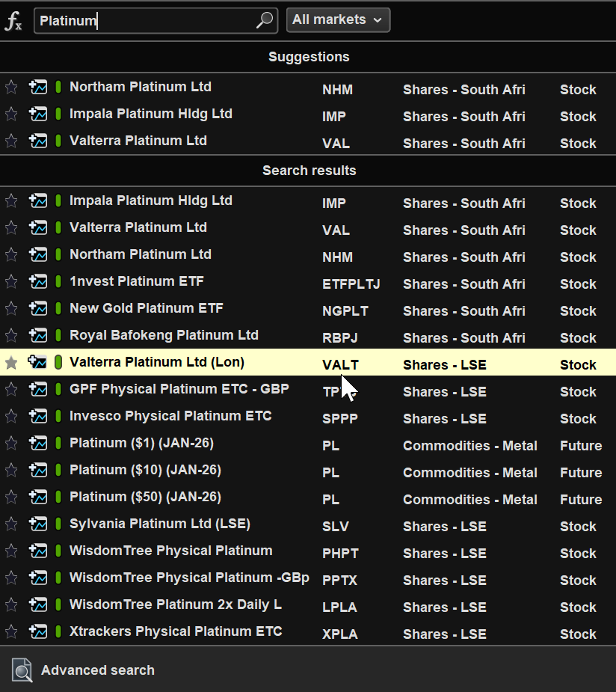The width and height of the screenshot is (616, 692).
Task: Open chart icon for GPF Physical Platinum ETC
Action: (x=38, y=389)
